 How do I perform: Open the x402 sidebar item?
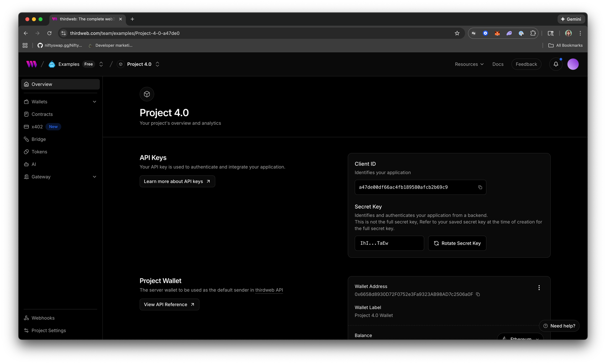pyautogui.click(x=37, y=127)
